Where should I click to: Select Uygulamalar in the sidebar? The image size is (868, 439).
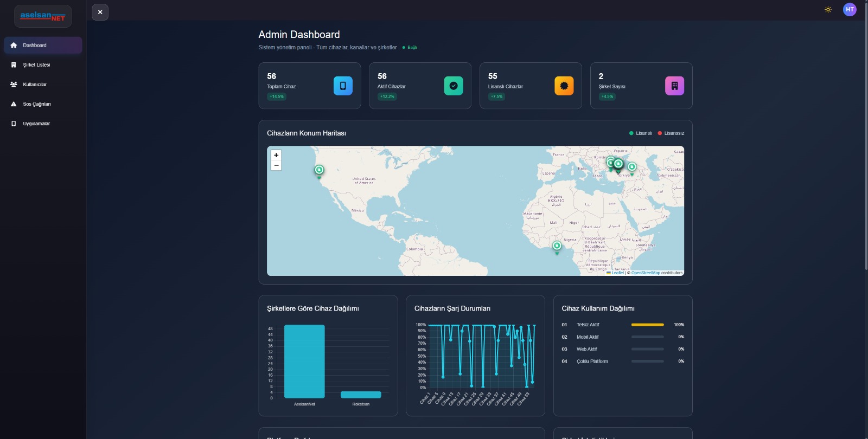(36, 124)
